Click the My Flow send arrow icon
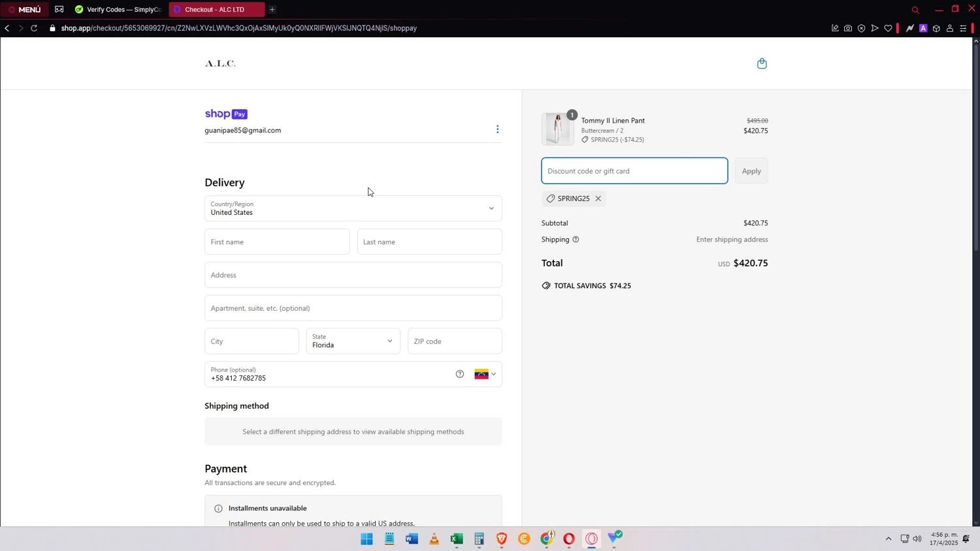980x551 pixels. point(875,28)
